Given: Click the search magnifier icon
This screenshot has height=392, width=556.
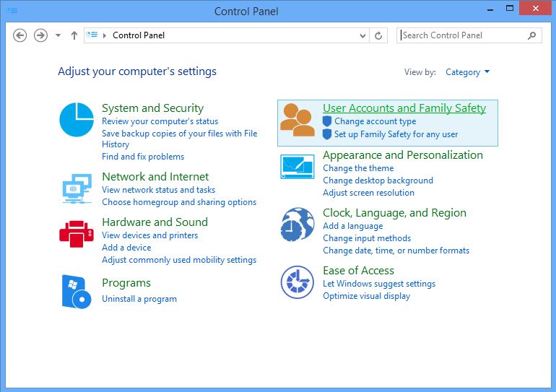Looking at the screenshot, I should 531,35.
